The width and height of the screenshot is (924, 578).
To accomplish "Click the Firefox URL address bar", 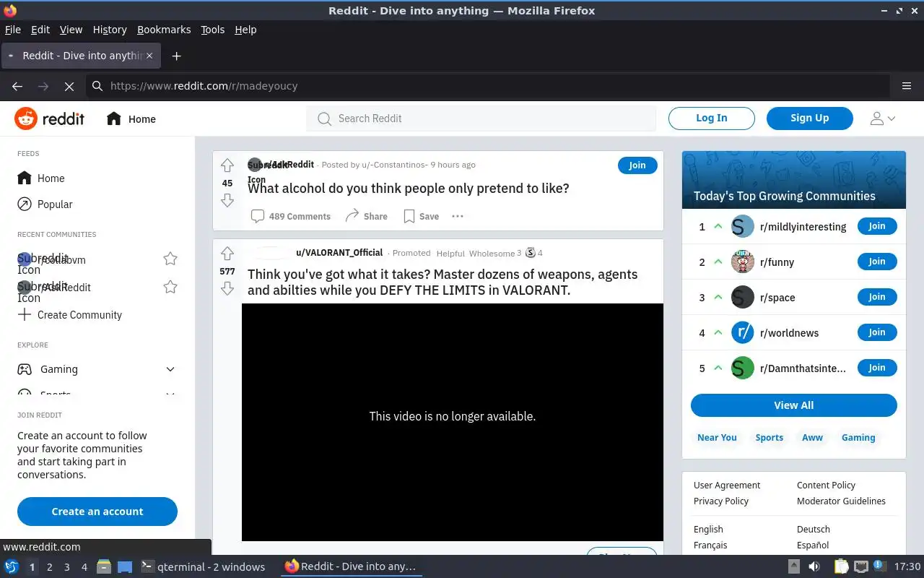I will (488, 86).
